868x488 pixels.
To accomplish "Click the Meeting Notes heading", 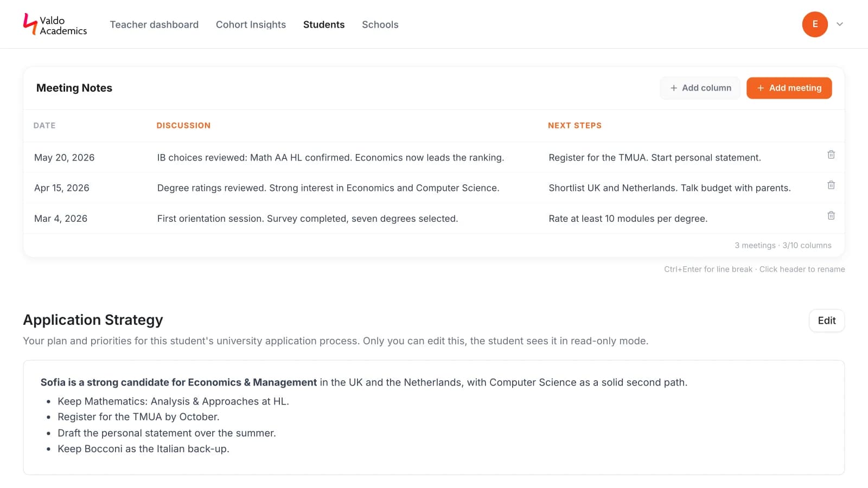I will (74, 88).
